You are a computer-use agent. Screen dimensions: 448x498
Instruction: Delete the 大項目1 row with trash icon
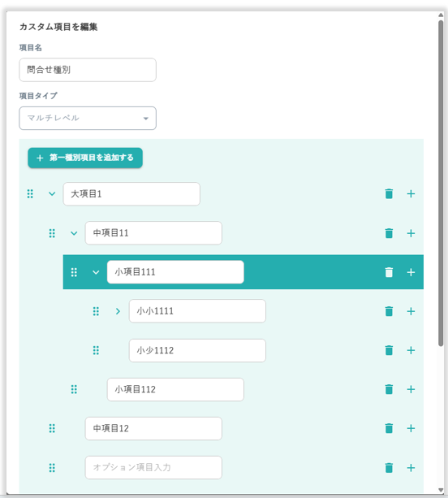389,193
